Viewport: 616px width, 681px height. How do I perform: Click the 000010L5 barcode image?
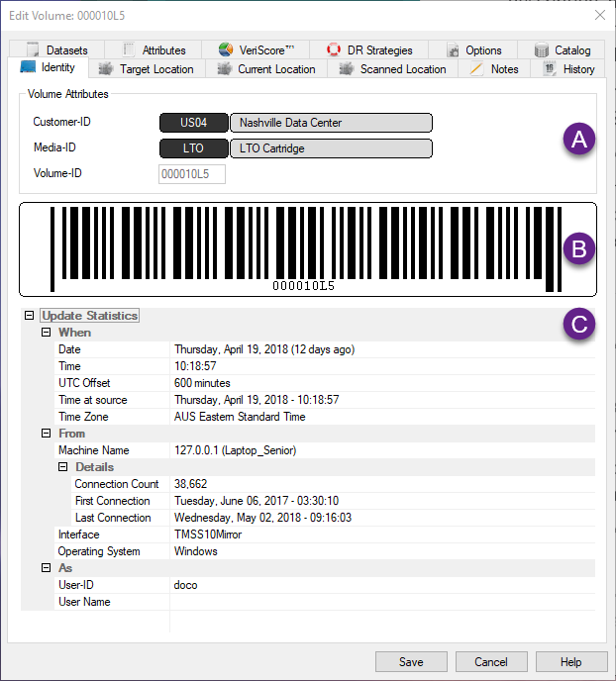[x=308, y=249]
